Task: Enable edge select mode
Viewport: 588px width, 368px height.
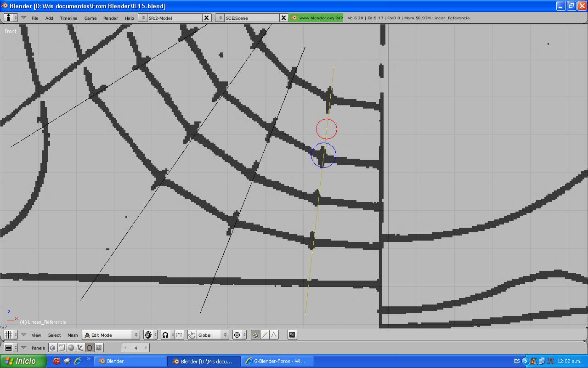Action: pyautogui.click(x=265, y=335)
